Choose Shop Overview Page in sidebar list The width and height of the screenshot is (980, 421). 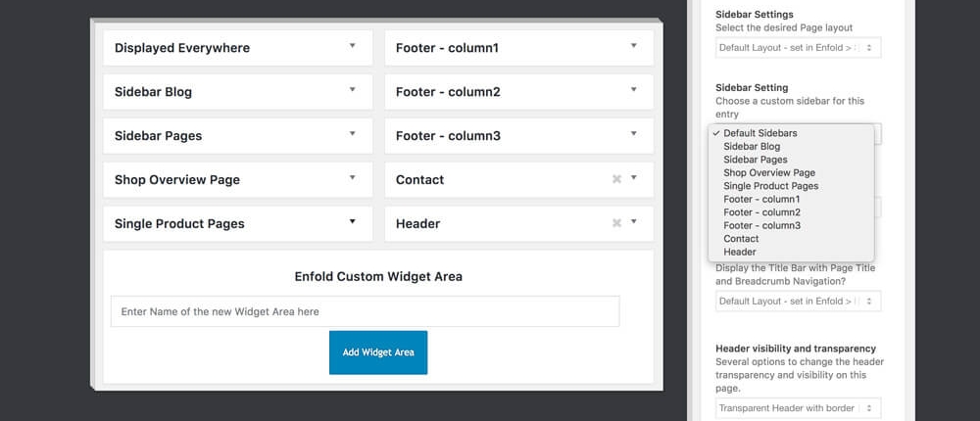769,172
